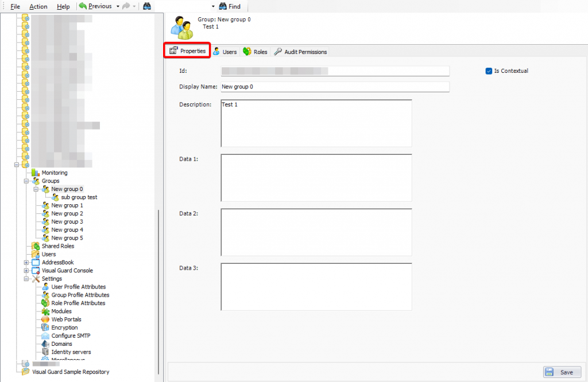The height and width of the screenshot is (382, 588).
Task: Click the Modules puzzle icon
Action: click(45, 311)
